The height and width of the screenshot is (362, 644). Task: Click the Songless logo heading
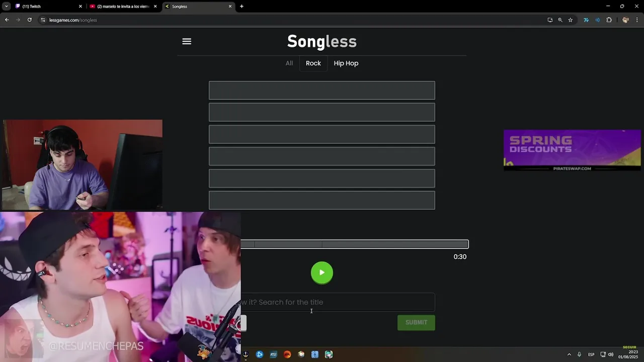pos(322,41)
